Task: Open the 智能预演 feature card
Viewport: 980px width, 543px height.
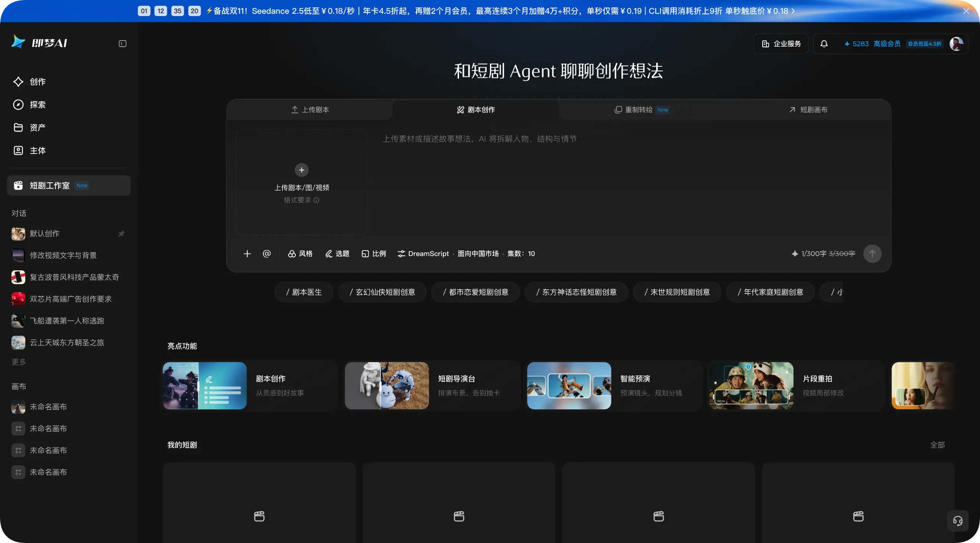Action: tap(615, 386)
